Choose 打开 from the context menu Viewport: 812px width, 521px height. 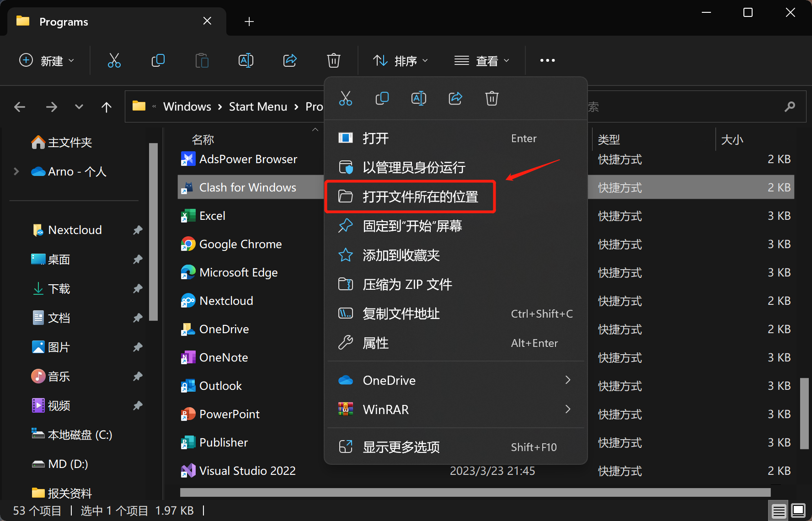[x=455, y=138]
